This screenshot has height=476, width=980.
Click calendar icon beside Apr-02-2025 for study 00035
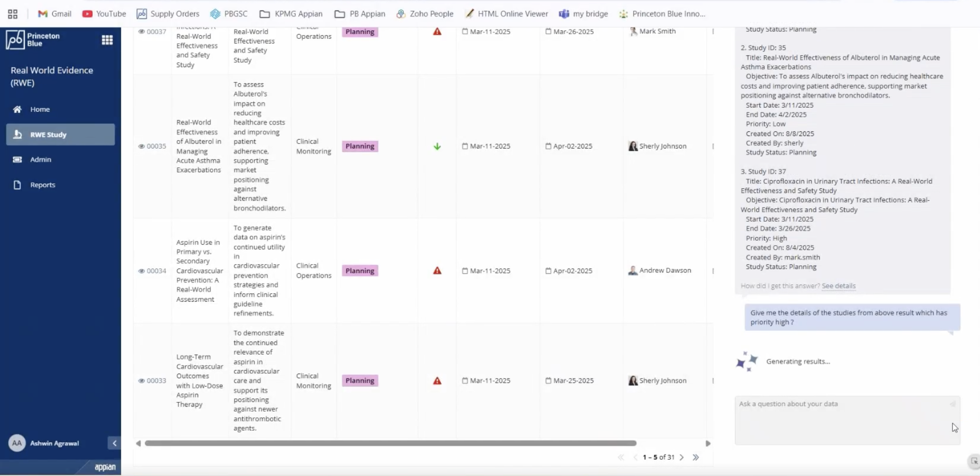(548, 146)
